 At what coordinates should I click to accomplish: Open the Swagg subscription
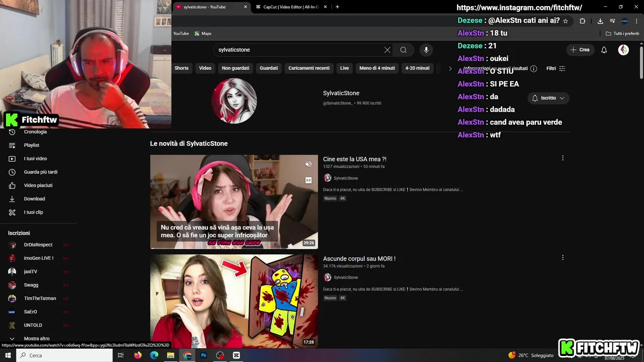(31, 285)
